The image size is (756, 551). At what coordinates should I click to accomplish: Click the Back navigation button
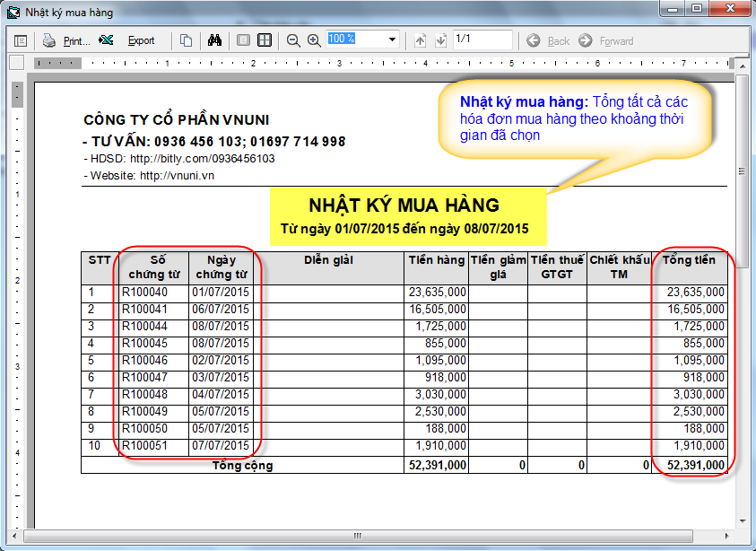pos(548,40)
